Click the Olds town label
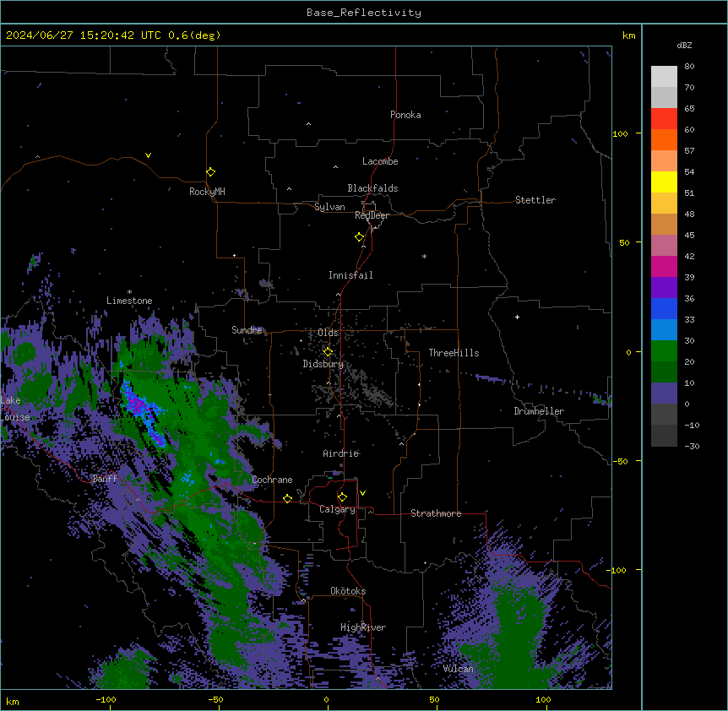The width and height of the screenshot is (728, 711). click(x=328, y=333)
